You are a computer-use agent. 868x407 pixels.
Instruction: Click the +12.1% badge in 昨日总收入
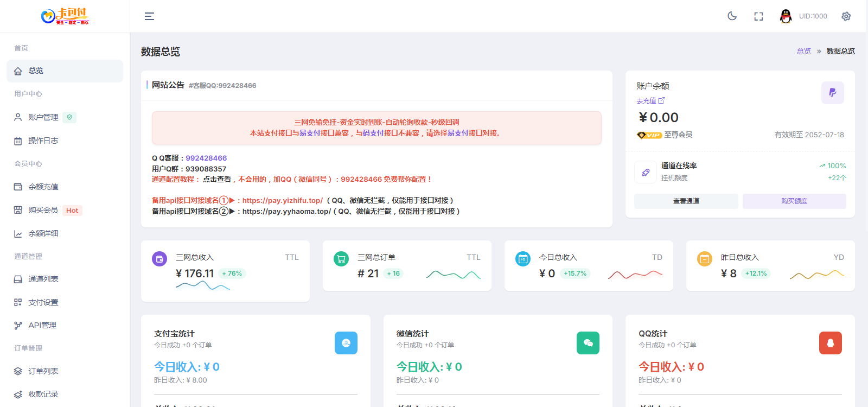click(756, 274)
